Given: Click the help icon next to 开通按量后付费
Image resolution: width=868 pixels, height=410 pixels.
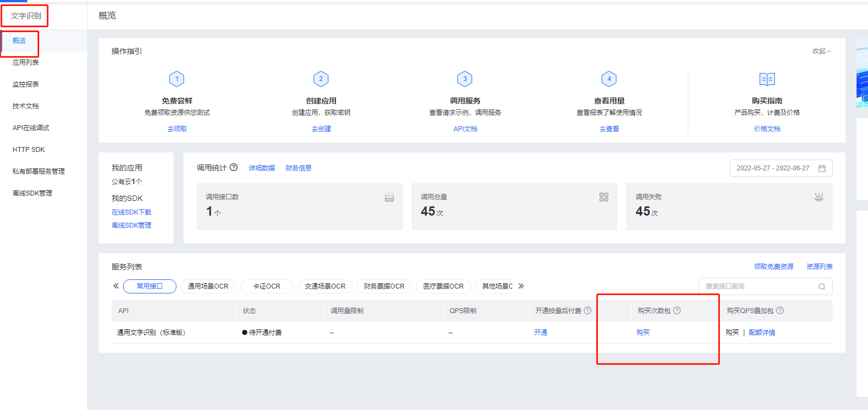Looking at the screenshot, I should pyautogui.click(x=588, y=310).
